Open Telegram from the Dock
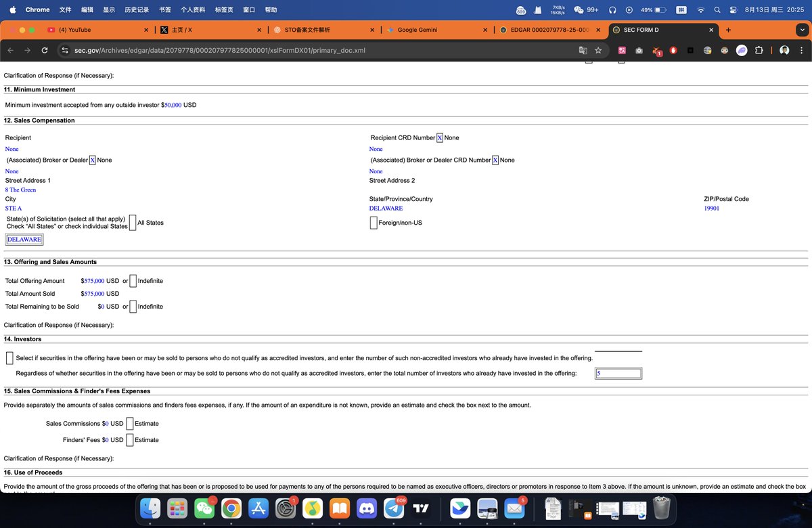Image resolution: width=812 pixels, height=528 pixels. click(x=394, y=508)
